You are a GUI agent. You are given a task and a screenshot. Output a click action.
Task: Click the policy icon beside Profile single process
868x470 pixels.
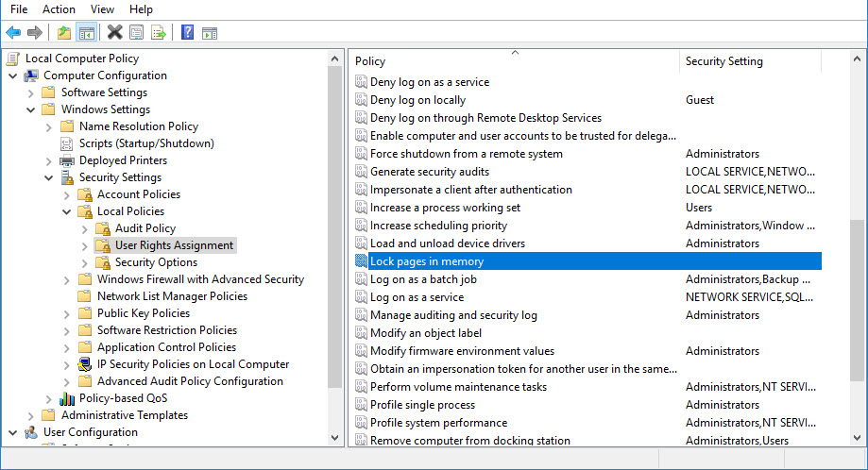click(361, 405)
